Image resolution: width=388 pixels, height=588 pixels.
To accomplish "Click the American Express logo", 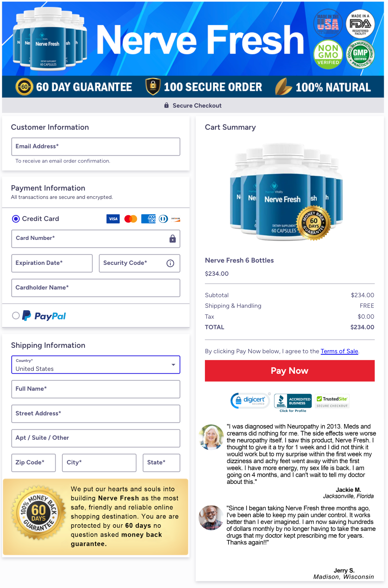I will coord(148,219).
